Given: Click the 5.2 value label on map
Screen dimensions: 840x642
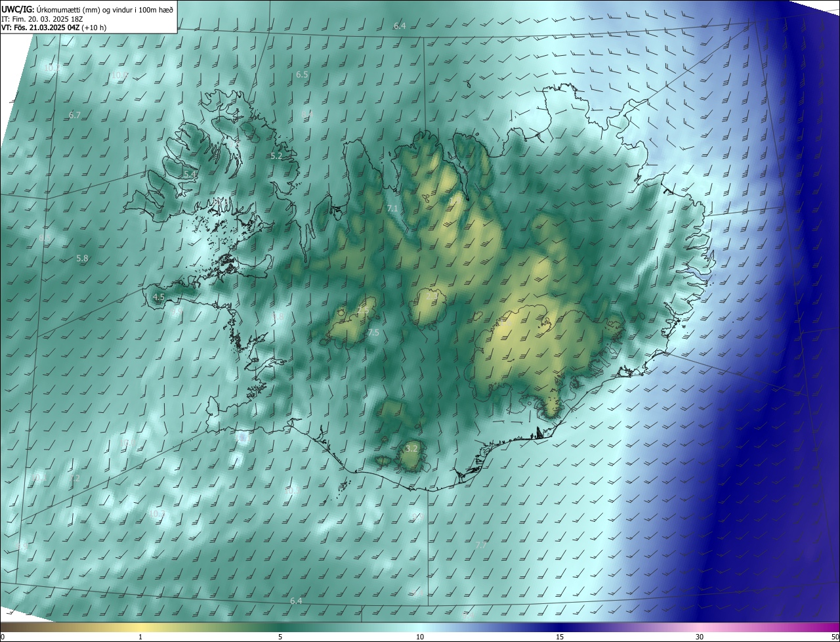Looking at the screenshot, I should tap(276, 156).
